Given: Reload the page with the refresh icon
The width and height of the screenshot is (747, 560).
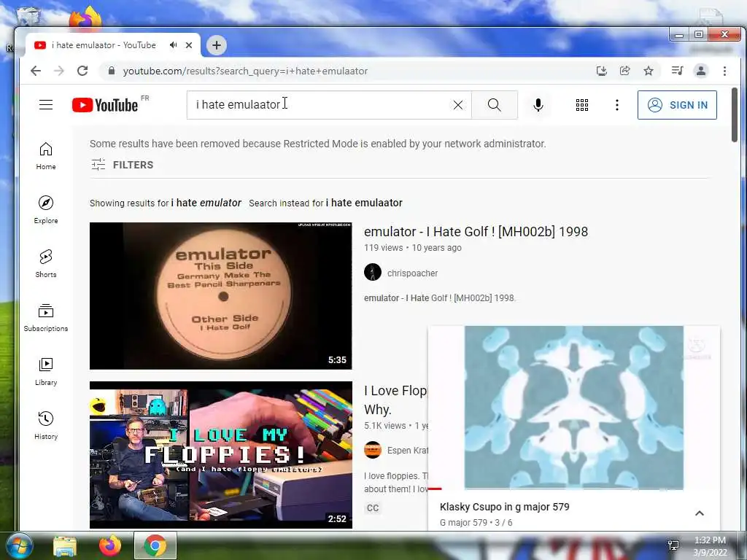Looking at the screenshot, I should (82, 71).
